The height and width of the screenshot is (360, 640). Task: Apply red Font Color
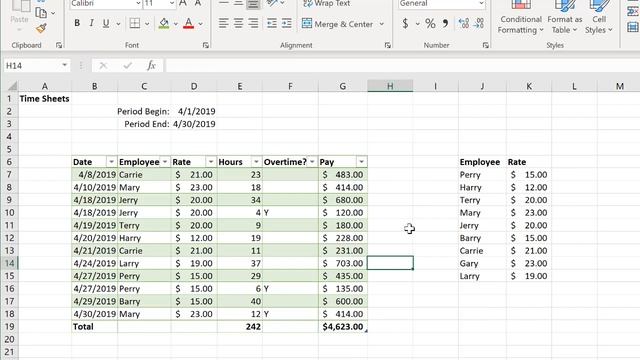(x=189, y=24)
